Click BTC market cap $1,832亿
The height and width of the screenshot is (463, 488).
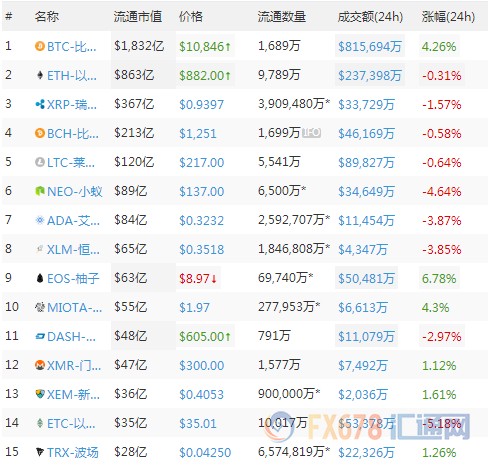[139, 46]
